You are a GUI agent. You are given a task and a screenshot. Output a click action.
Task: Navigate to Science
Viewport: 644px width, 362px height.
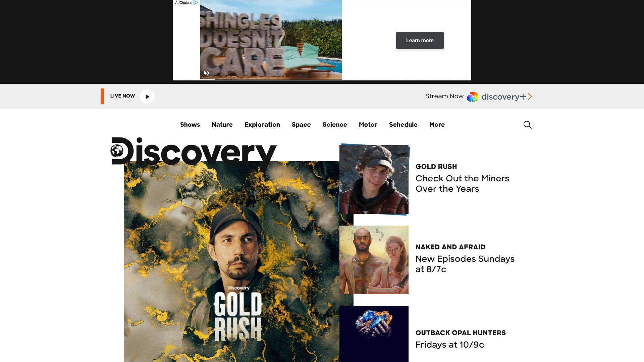[x=335, y=125]
